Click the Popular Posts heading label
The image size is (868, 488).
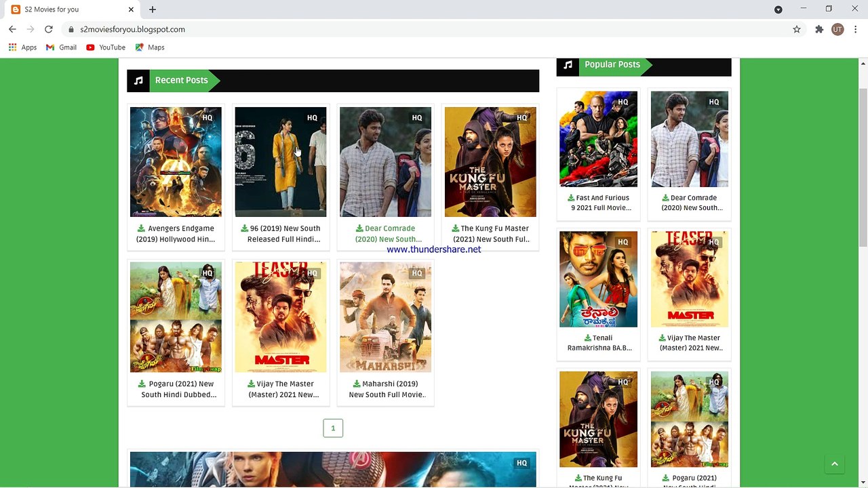coord(612,65)
